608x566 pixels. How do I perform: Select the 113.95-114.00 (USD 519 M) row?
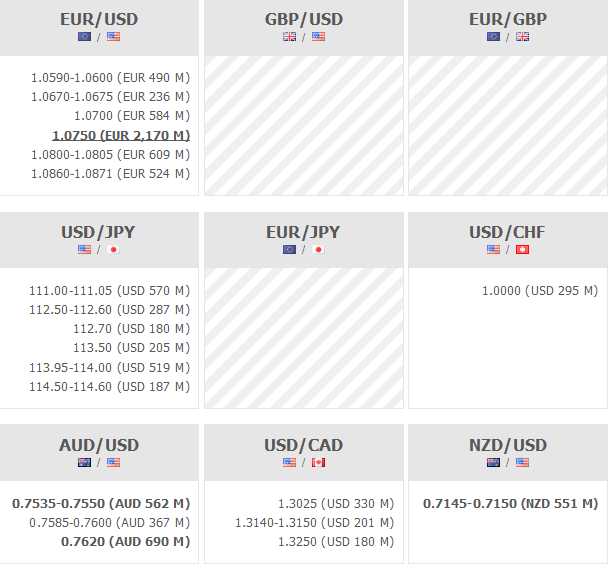pos(110,368)
